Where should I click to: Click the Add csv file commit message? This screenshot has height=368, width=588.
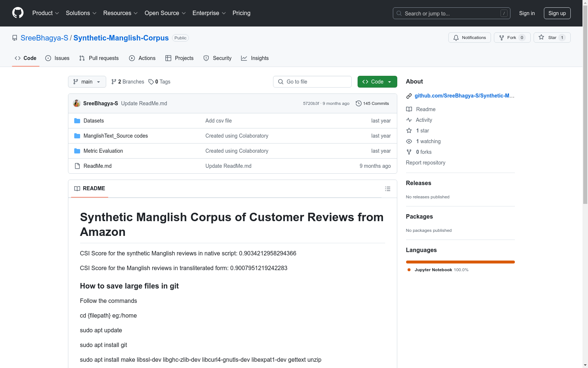[x=219, y=121]
